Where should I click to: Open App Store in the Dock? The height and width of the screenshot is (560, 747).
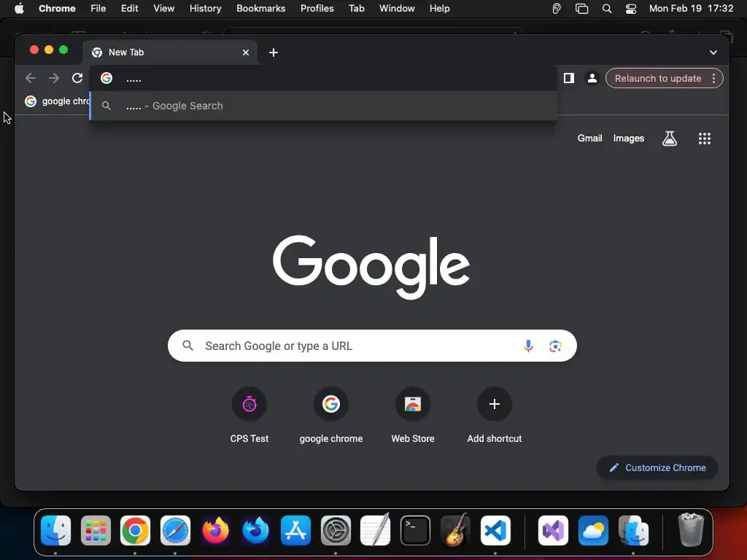[295, 531]
